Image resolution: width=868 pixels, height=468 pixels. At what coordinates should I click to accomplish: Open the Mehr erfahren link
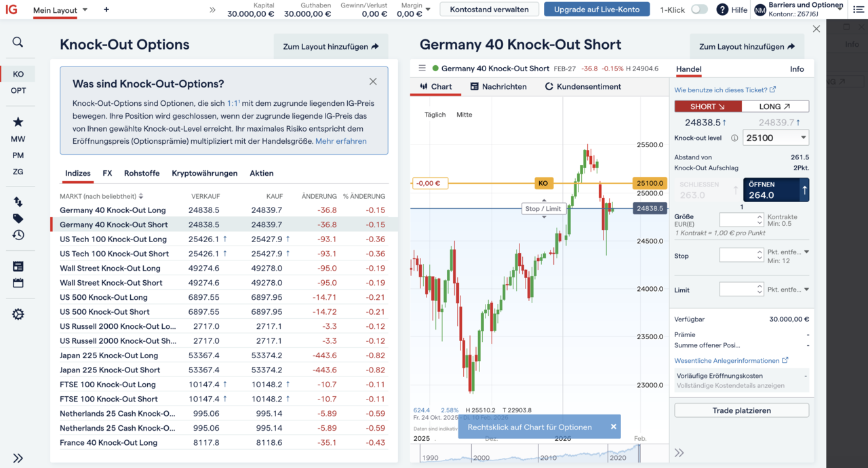[340, 141]
